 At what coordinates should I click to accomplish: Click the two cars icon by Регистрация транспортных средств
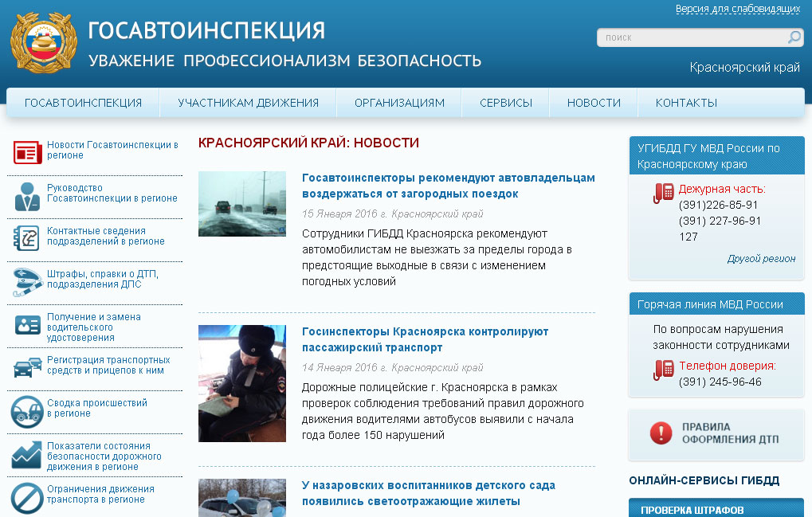click(x=27, y=367)
